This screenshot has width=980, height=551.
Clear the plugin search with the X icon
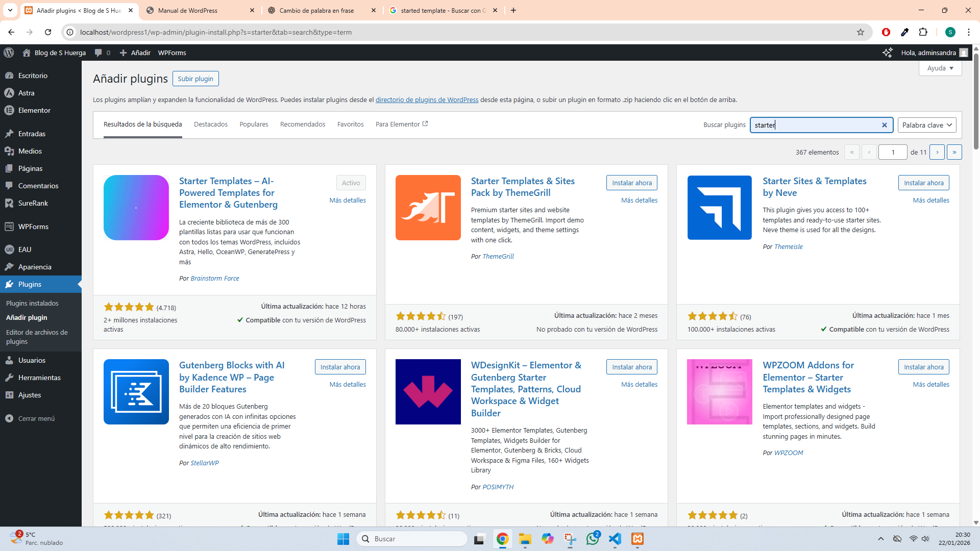(x=885, y=125)
